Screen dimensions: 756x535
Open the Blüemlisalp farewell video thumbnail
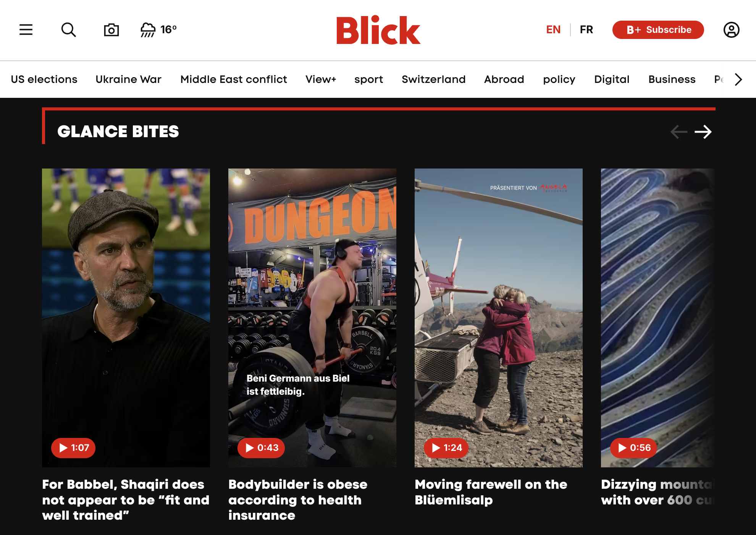[499, 318]
